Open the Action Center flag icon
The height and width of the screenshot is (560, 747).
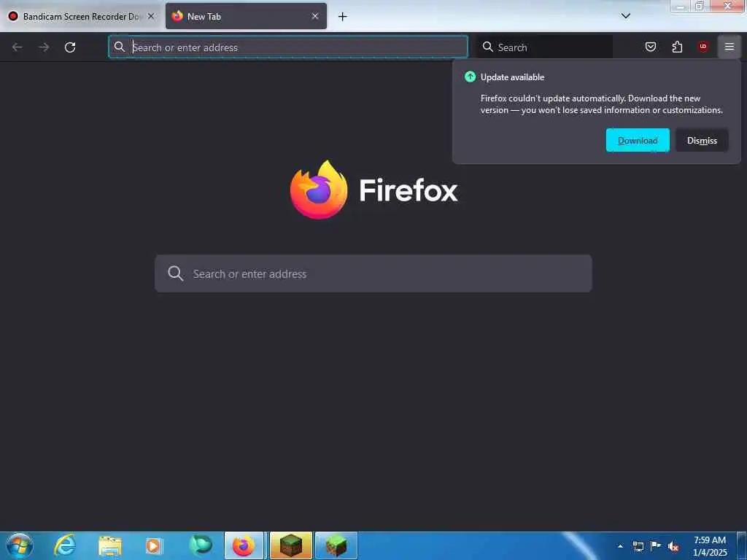[656, 545]
